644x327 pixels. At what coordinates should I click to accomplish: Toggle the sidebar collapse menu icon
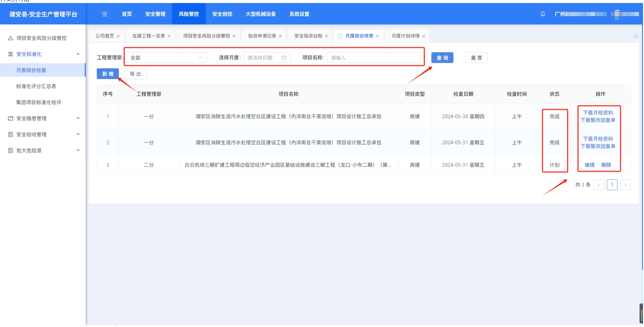[104, 14]
